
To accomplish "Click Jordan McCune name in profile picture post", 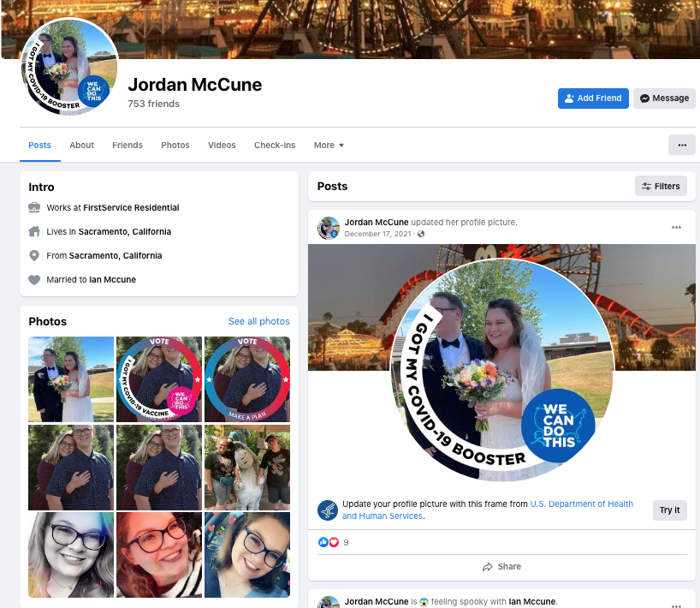I will click(377, 222).
